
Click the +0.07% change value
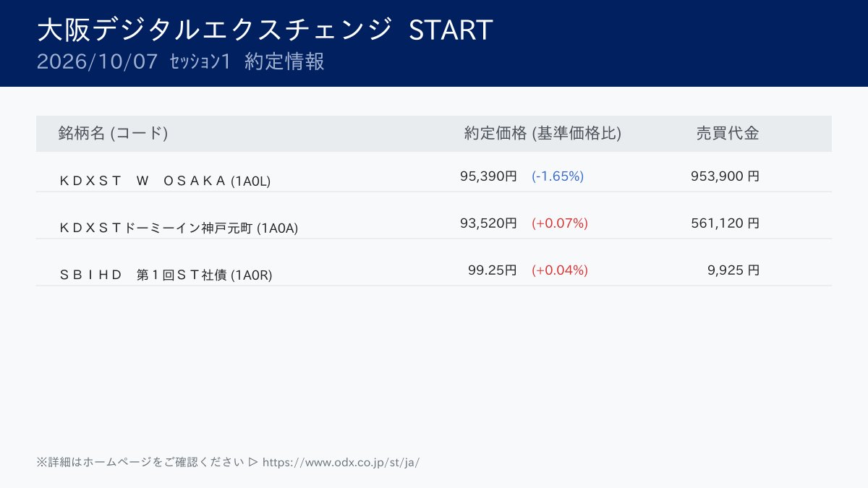tap(560, 223)
